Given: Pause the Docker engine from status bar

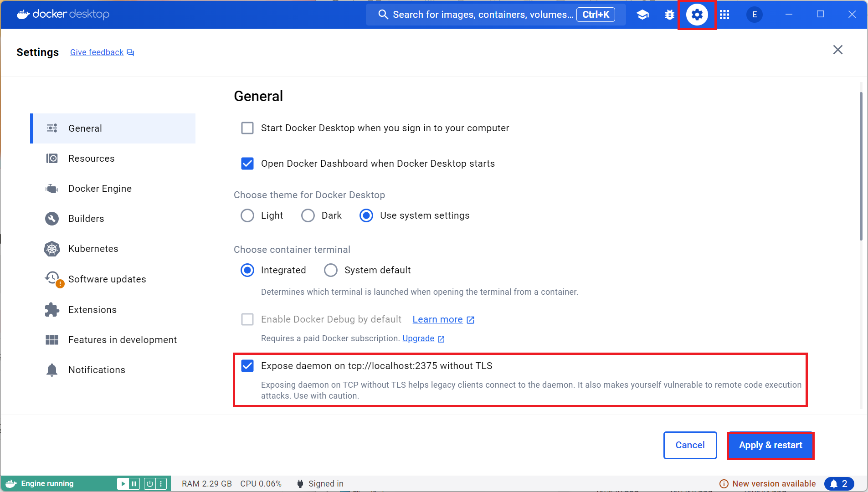Looking at the screenshot, I should point(134,484).
